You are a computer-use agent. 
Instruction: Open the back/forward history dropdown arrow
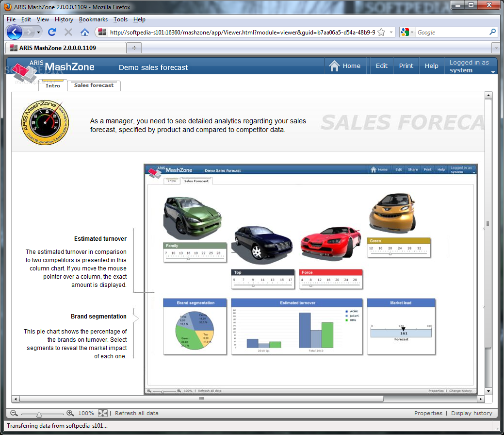tap(39, 32)
